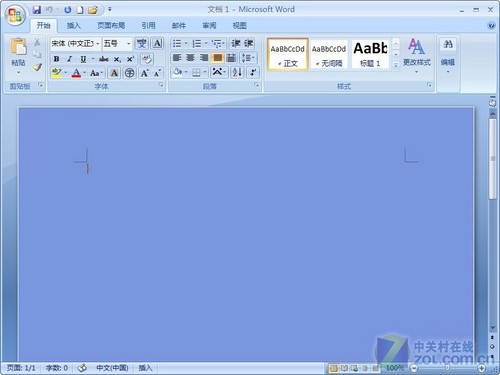Viewport: 500px width, 375px height.
Task: Toggle strikethrough (abc) formatting
Action: (x=104, y=59)
